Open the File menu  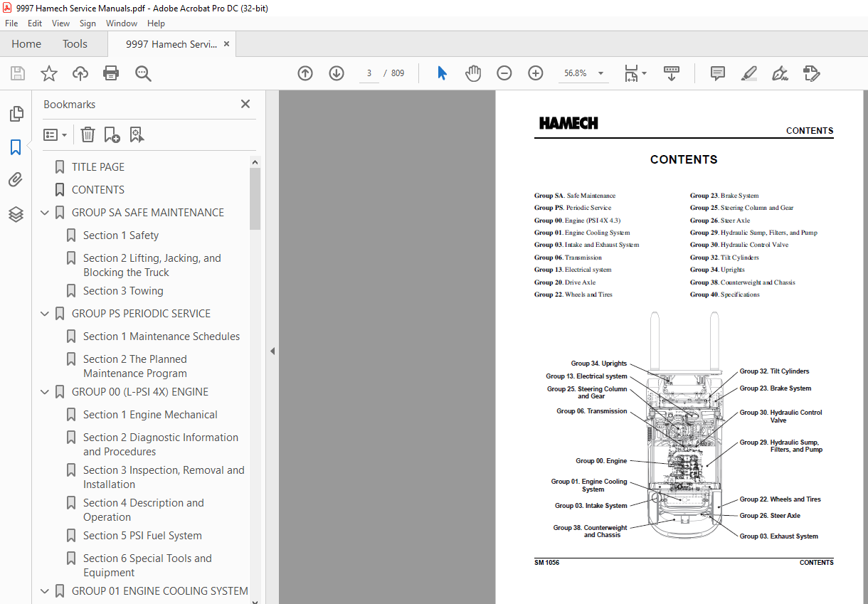[x=11, y=23]
